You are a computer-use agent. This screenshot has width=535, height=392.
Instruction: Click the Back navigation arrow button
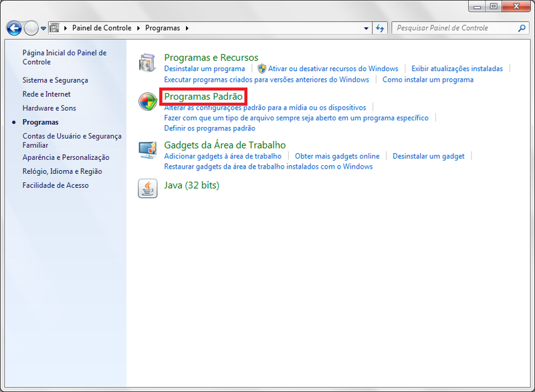[14, 28]
